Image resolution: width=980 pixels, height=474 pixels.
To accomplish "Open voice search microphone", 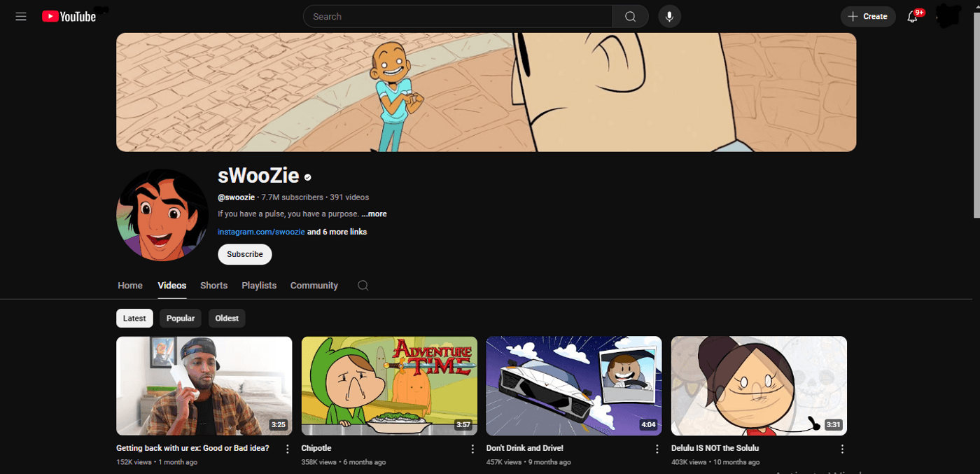I will (669, 16).
